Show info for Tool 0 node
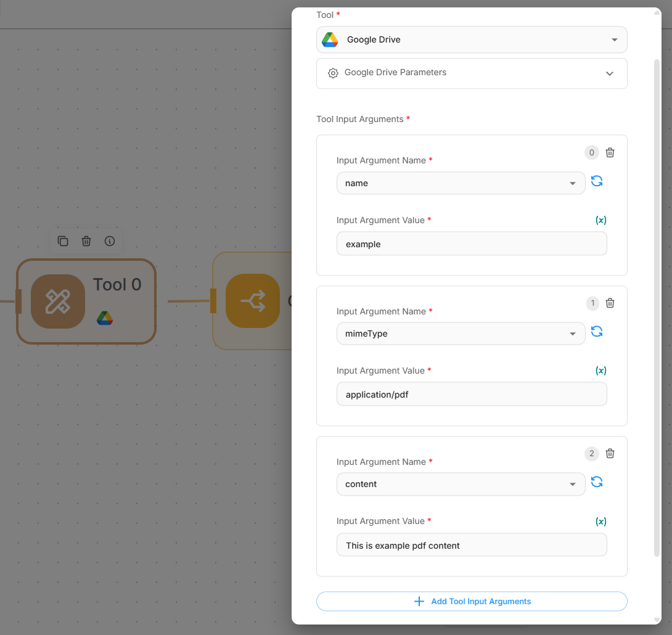672x635 pixels. (110, 241)
